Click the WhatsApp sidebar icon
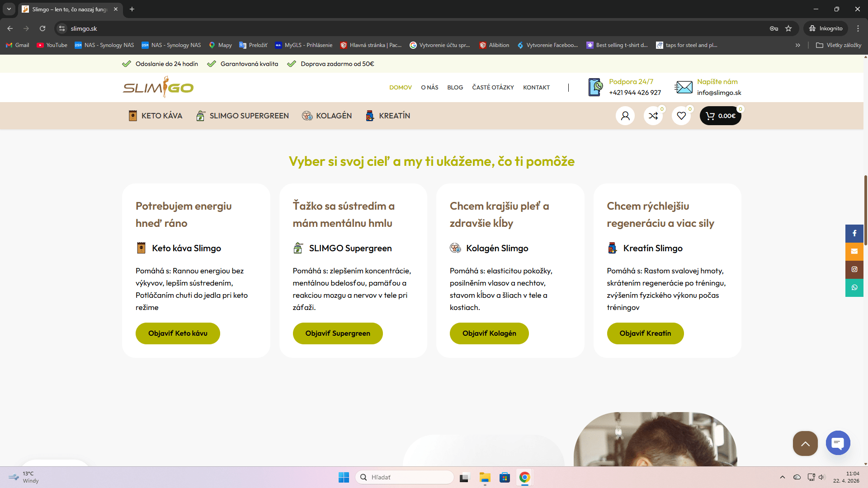Viewport: 868px width, 488px height. click(854, 287)
